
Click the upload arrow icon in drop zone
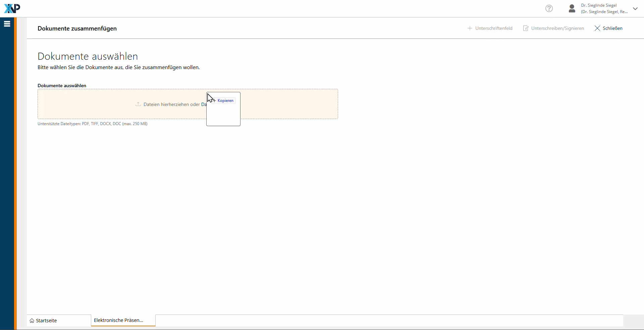click(138, 104)
